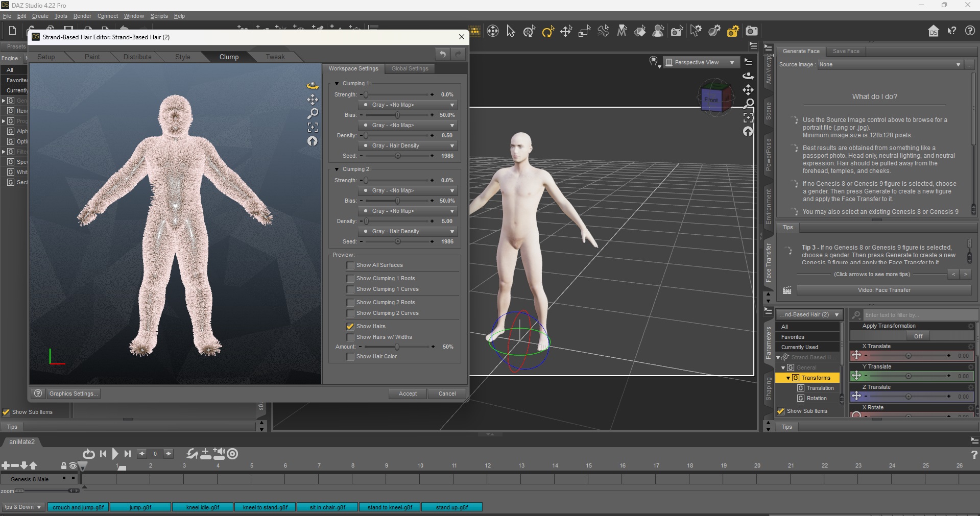Screen dimensions: 980x516
Task: Collapse the Clumping 1 section
Action: click(x=337, y=83)
